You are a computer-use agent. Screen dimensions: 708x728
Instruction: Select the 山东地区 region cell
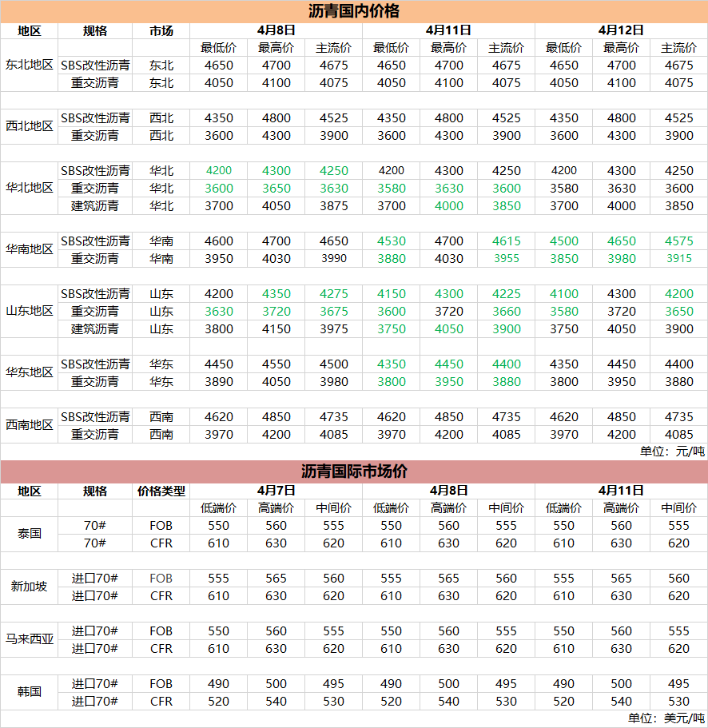click(x=30, y=311)
